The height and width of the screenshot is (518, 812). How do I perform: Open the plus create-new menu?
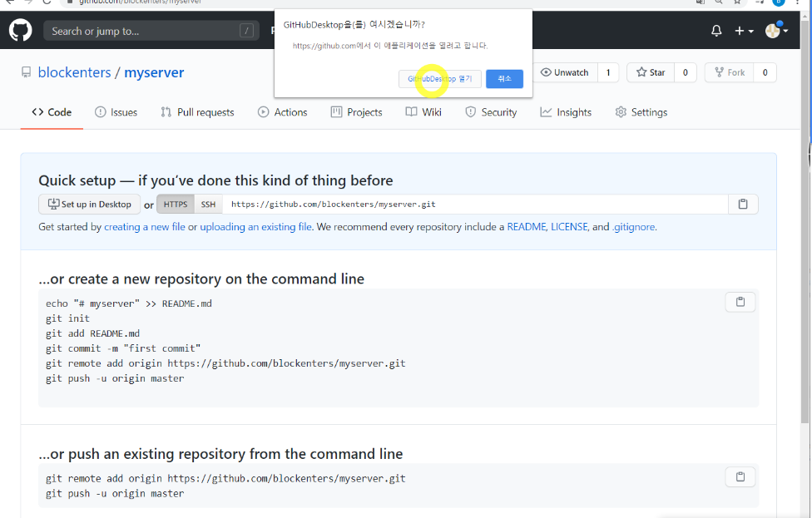[744, 31]
